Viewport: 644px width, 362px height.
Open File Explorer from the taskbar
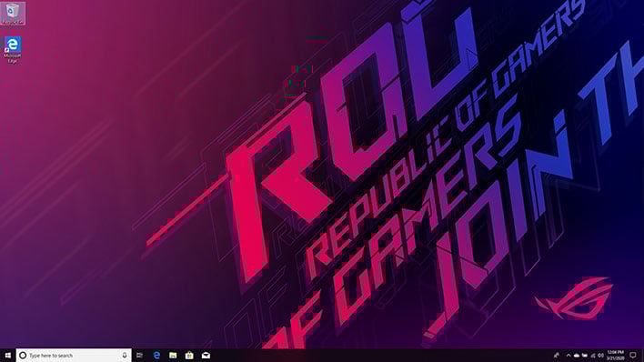(173, 356)
